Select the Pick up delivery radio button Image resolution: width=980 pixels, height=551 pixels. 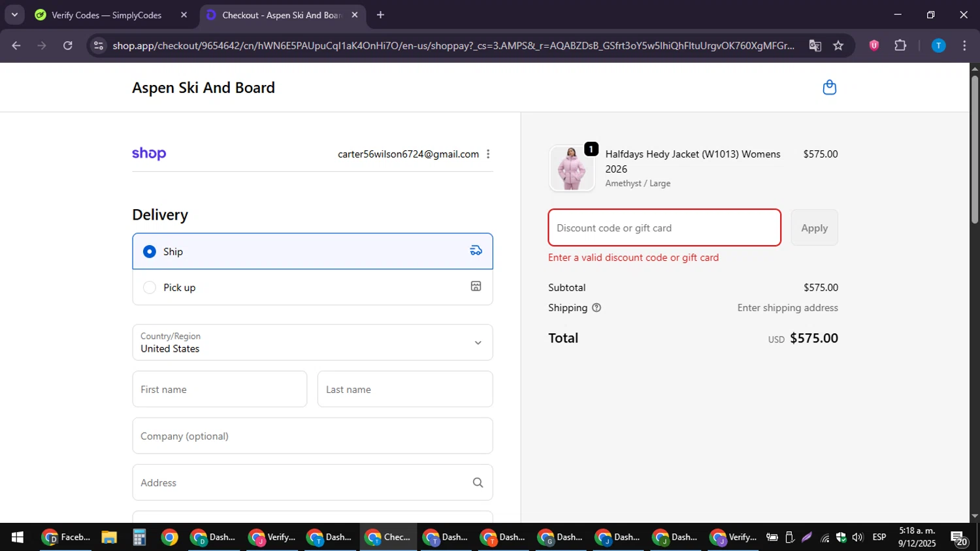pyautogui.click(x=150, y=288)
